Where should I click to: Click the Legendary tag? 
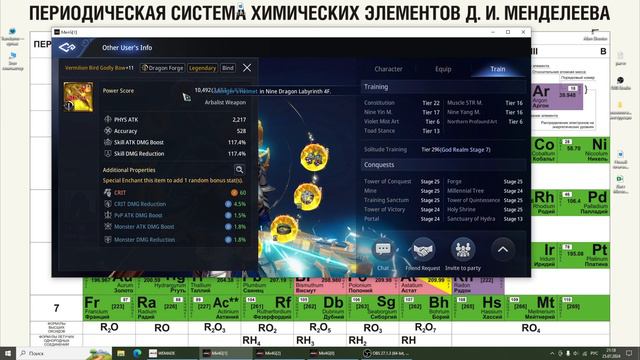point(202,68)
